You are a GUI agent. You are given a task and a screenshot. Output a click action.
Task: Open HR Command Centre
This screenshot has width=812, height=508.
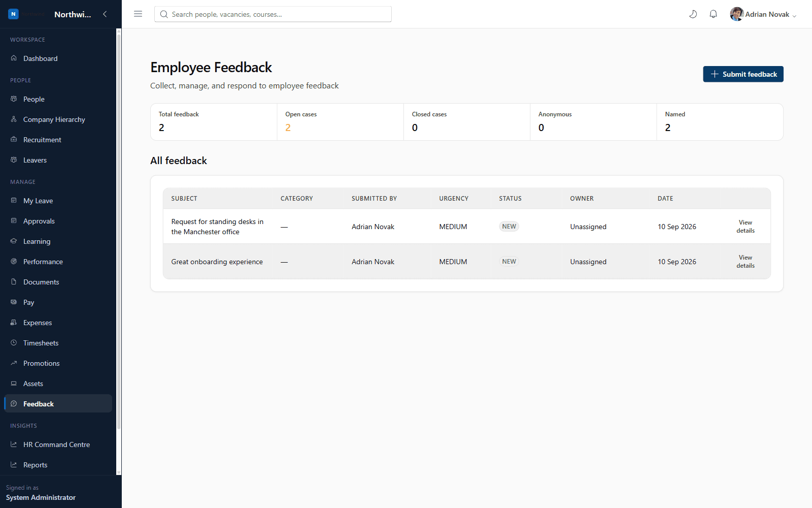[58, 444]
